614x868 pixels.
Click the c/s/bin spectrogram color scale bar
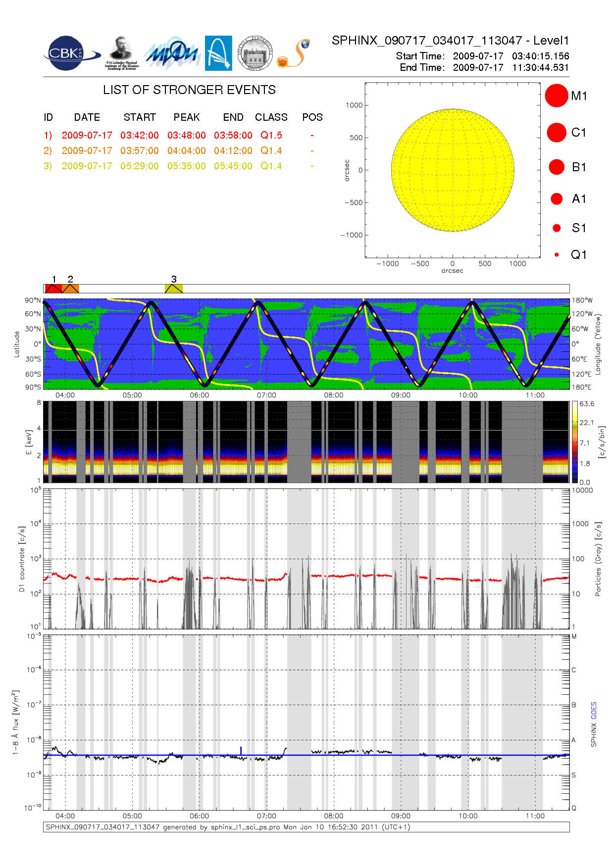pos(574,442)
